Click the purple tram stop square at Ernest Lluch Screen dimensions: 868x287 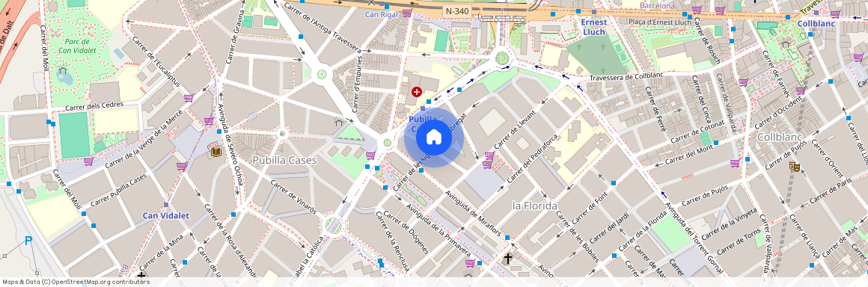(594, 12)
